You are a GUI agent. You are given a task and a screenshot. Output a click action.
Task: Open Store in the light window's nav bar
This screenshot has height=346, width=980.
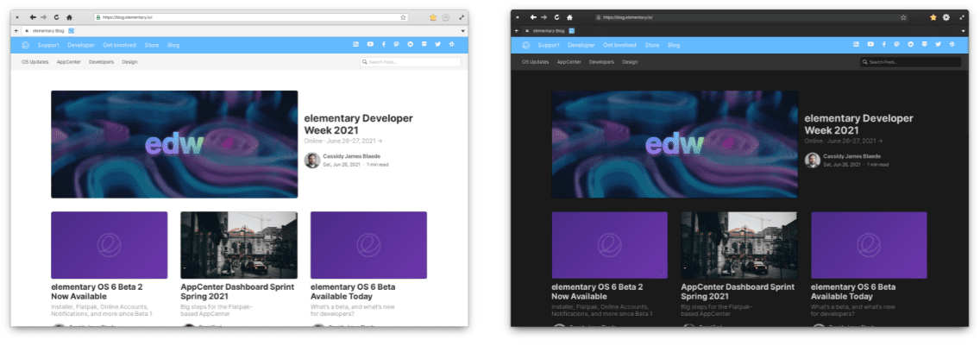click(x=152, y=45)
